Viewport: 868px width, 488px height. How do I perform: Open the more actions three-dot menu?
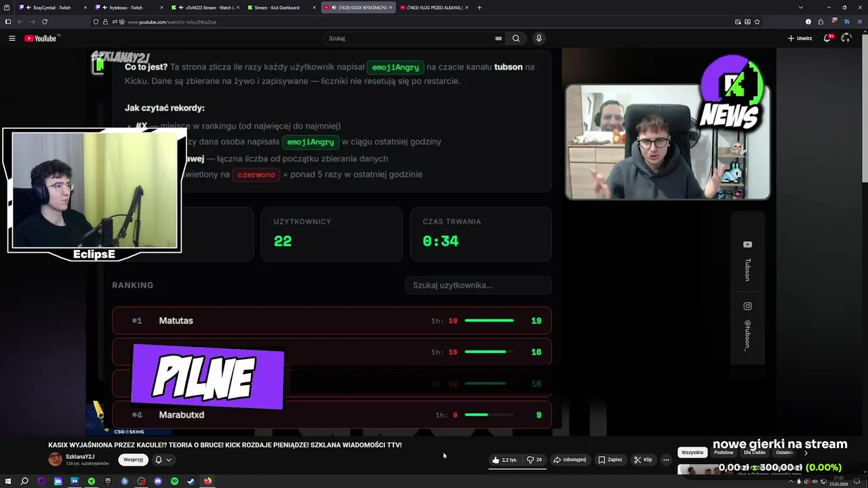[666, 460]
